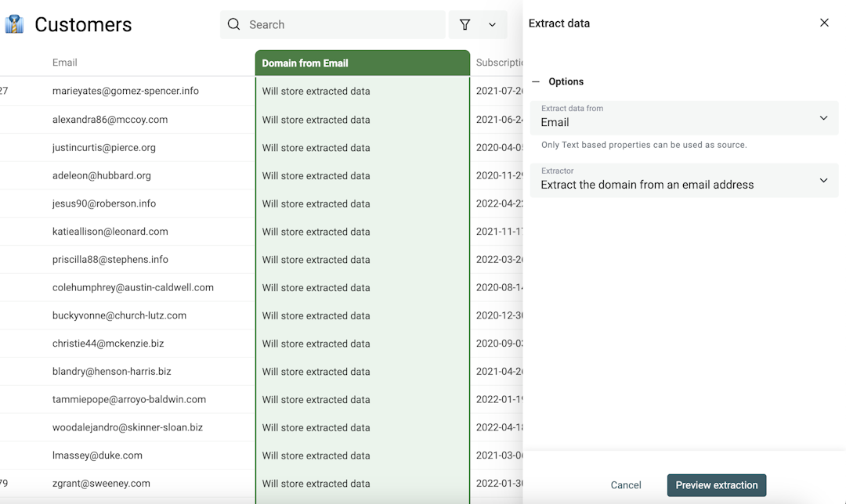Click the X to close the Extract data panel

click(x=824, y=23)
